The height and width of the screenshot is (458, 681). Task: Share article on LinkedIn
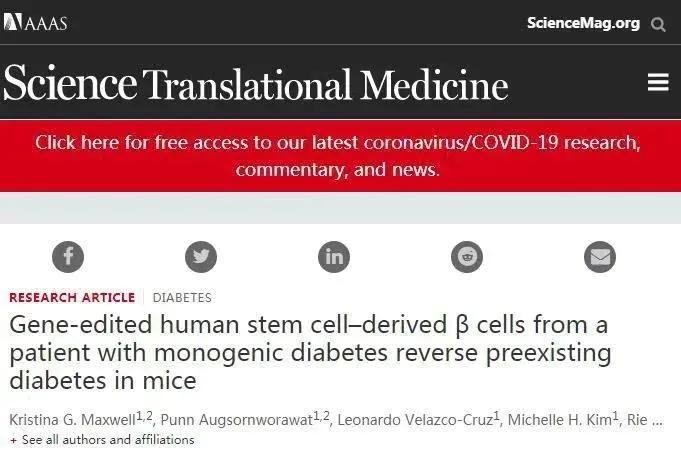[x=334, y=257]
